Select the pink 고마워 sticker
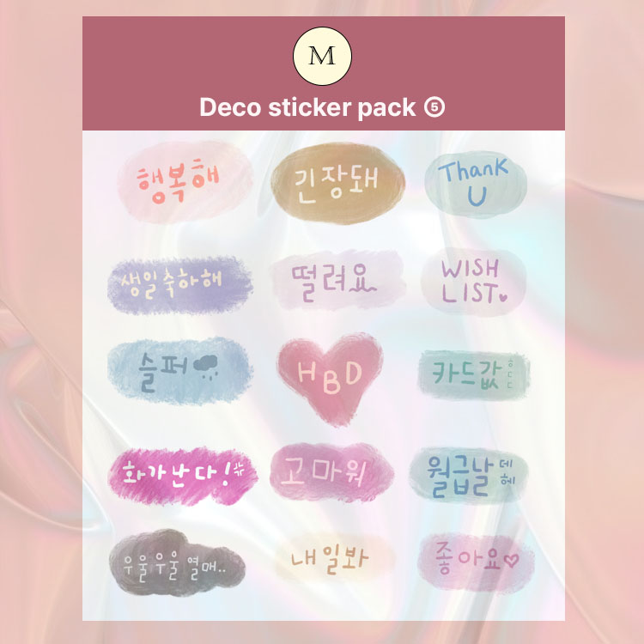 [331, 472]
